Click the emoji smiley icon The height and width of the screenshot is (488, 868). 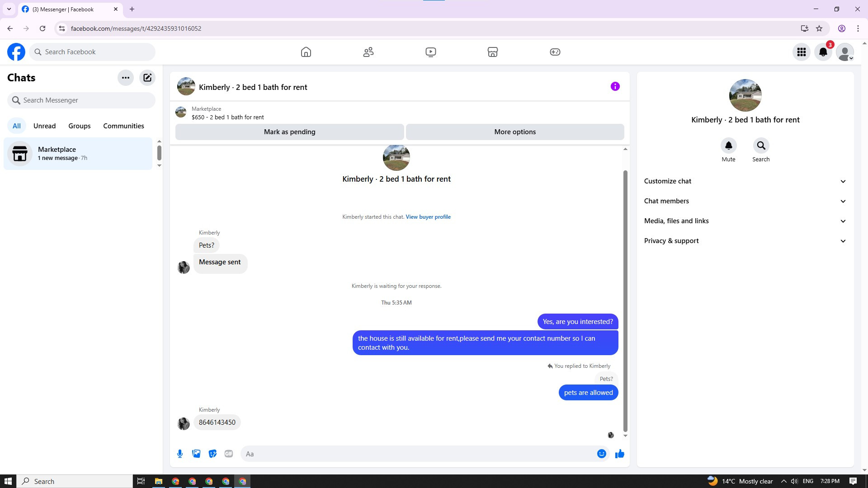(x=601, y=454)
